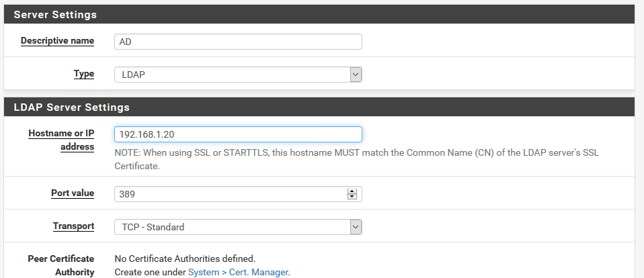Screen dimensions: 644x278
Task: Click the arrow button on Type combo box
Action: pos(356,75)
